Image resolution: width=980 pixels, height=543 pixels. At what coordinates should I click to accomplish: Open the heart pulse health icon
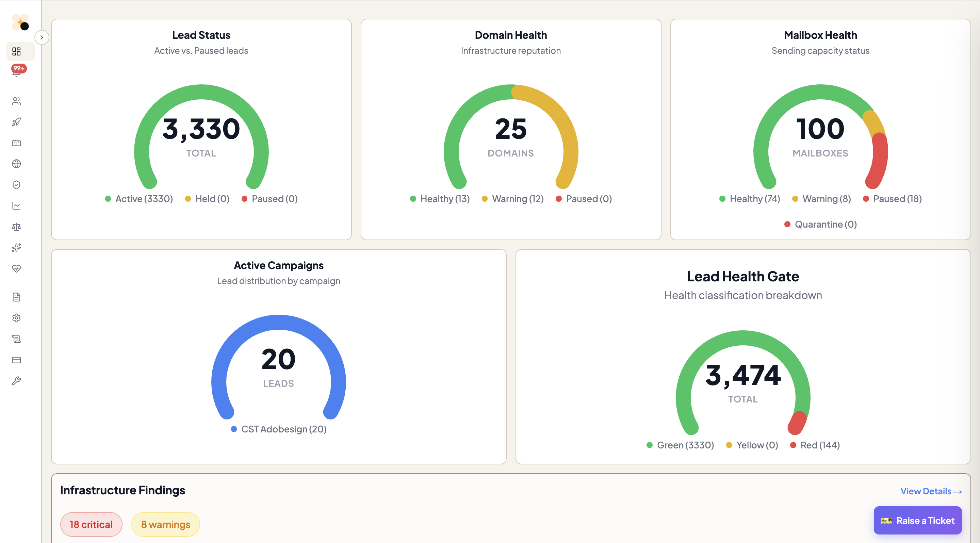(16, 269)
